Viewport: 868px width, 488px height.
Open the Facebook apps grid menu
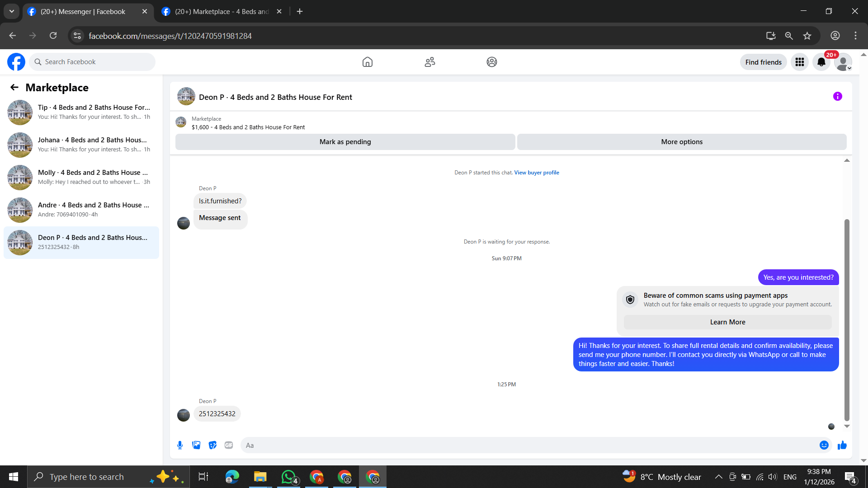799,62
